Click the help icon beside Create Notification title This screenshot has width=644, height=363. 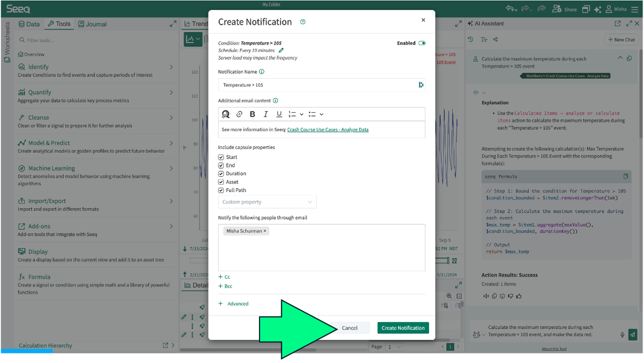tap(303, 22)
